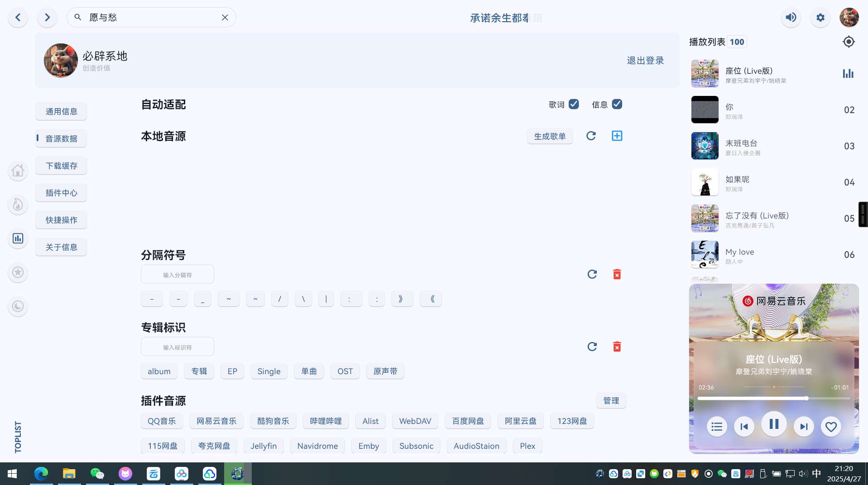Go to the previous track
The image size is (868, 485).
click(744, 426)
